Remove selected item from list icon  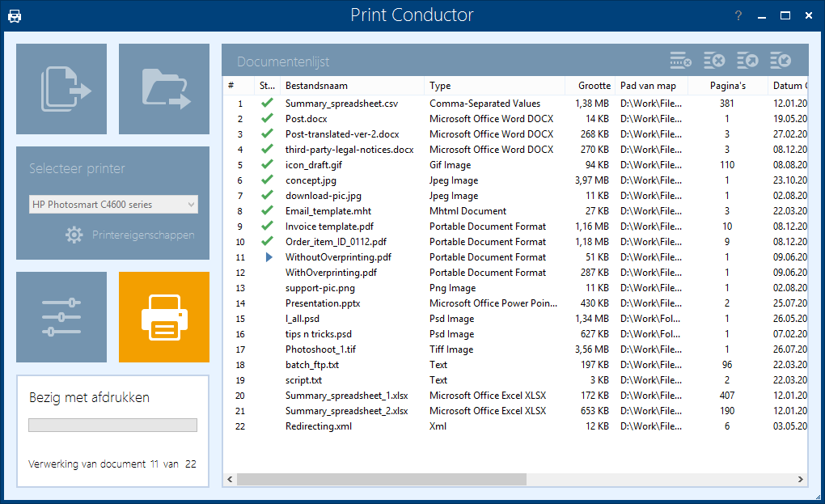[x=680, y=61]
